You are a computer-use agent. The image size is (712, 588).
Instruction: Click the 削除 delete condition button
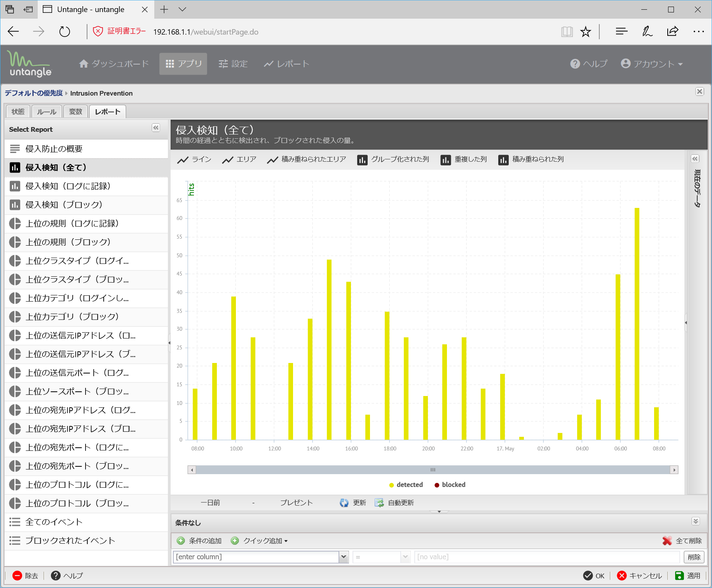pos(694,557)
